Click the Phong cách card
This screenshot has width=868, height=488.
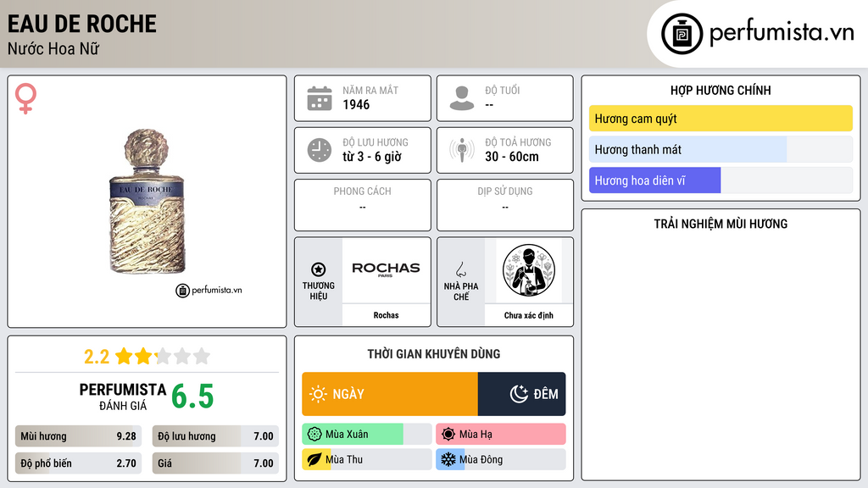pyautogui.click(x=363, y=205)
